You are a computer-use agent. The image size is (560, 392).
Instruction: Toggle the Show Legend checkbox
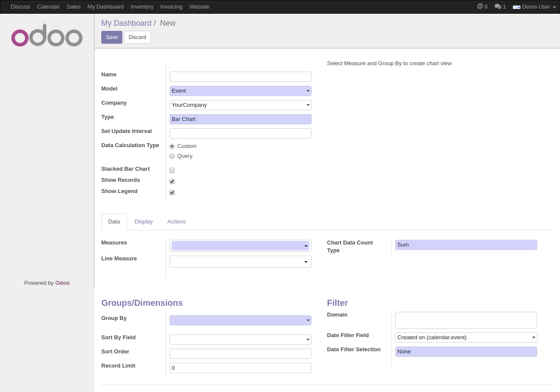(x=172, y=193)
